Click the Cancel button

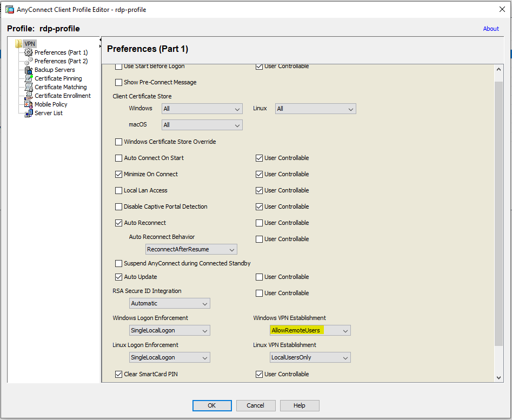coord(256,405)
